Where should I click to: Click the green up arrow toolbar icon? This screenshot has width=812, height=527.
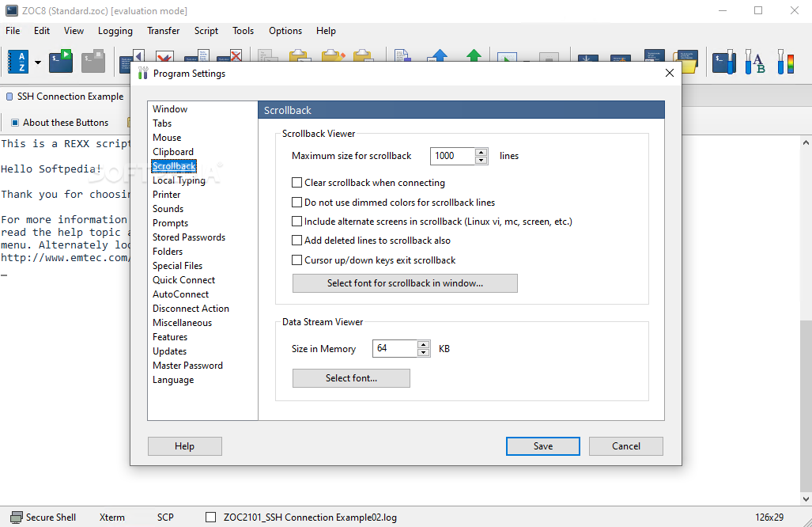[x=474, y=55]
